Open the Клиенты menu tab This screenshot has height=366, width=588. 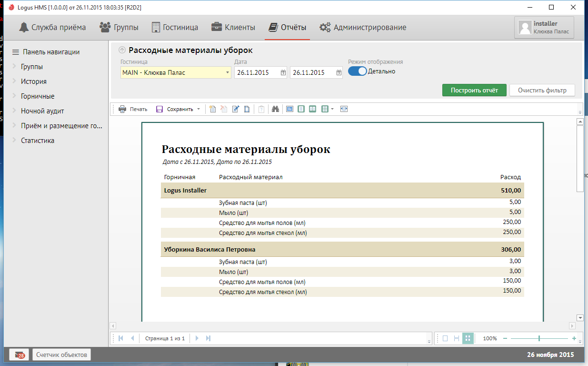tap(233, 28)
